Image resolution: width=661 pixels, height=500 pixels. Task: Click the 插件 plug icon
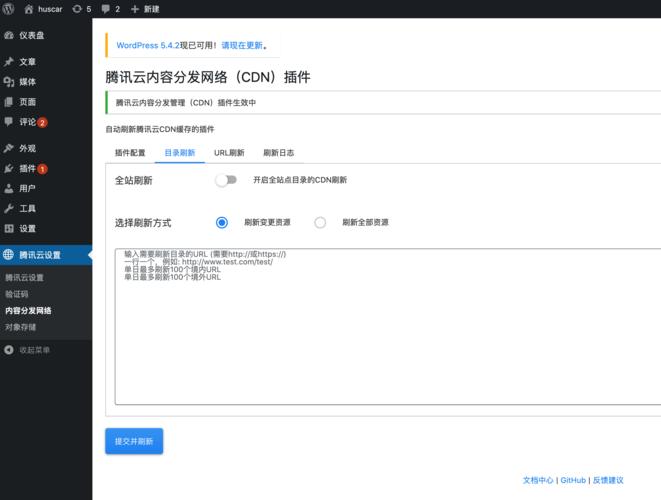pos(9,169)
